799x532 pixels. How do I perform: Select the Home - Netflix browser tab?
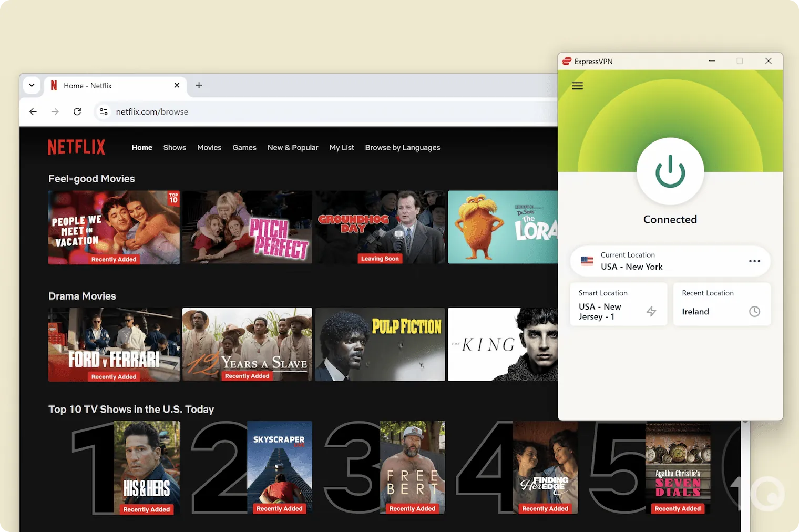point(95,85)
